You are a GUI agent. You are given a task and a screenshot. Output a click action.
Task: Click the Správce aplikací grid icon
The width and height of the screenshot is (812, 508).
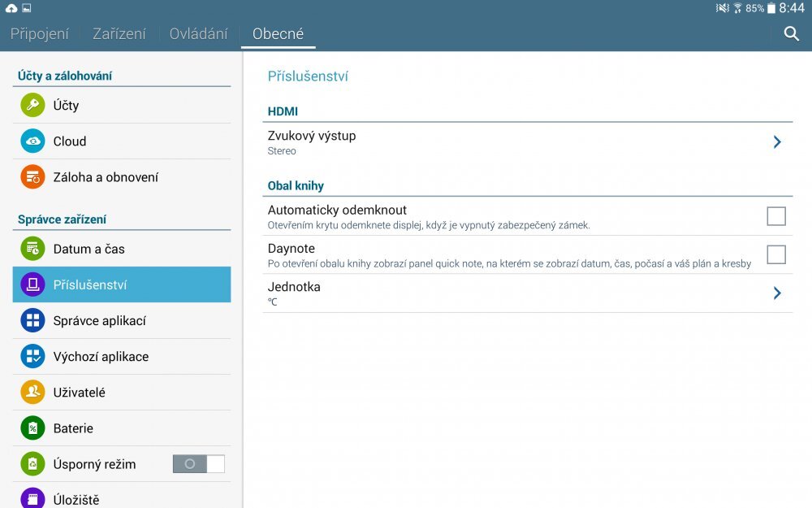[32, 319]
